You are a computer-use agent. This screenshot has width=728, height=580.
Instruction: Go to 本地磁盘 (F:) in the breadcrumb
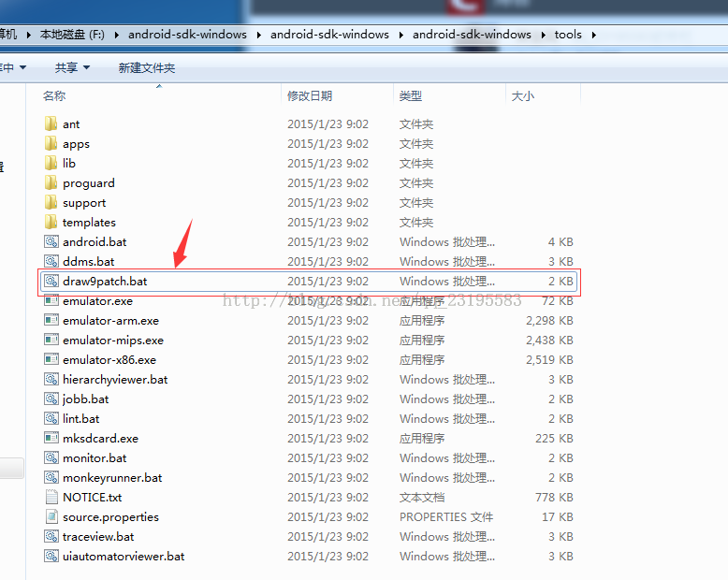coord(72,35)
